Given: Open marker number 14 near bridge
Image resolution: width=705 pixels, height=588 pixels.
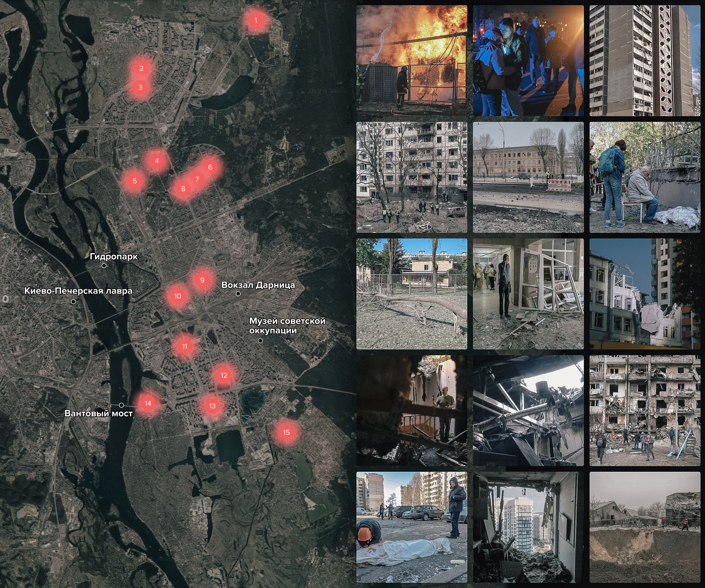Looking at the screenshot, I should point(148,403).
